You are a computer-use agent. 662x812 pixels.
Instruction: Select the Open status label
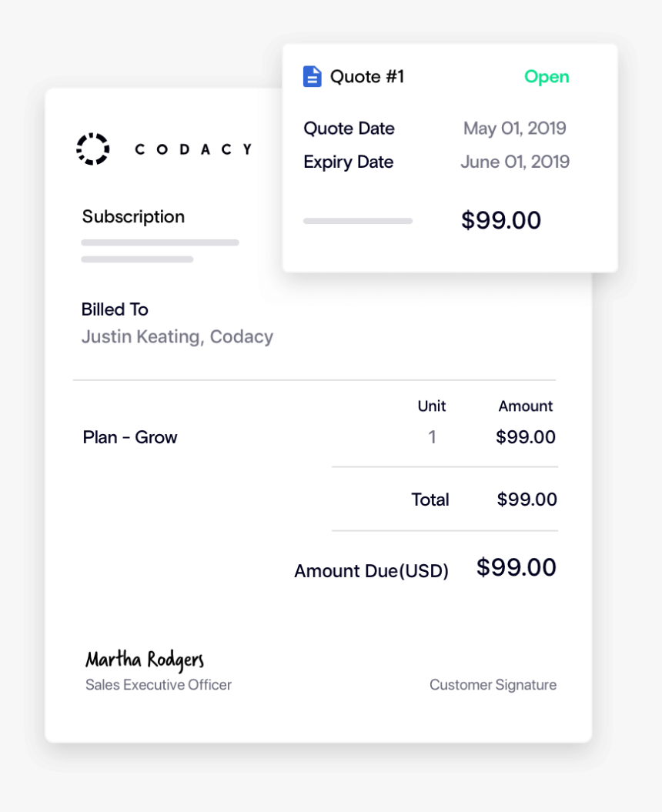(x=547, y=77)
